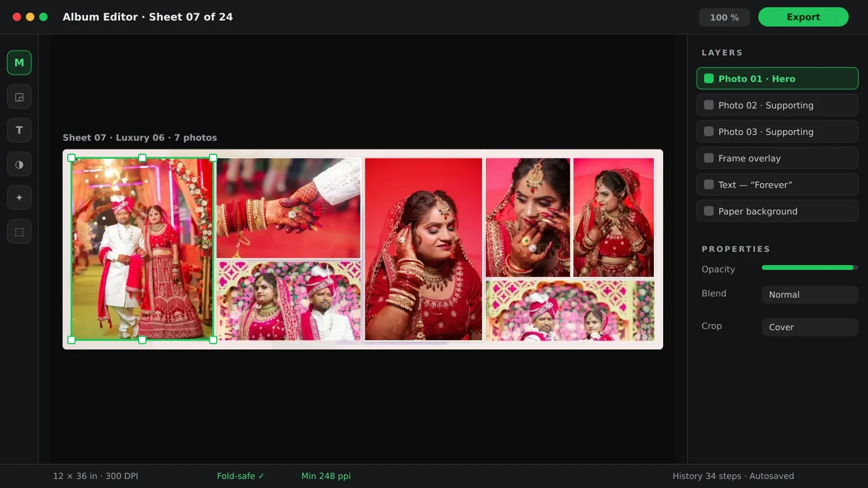Select the couple portrait under floral arch
868x488 pixels.
pyautogui.click(x=289, y=301)
